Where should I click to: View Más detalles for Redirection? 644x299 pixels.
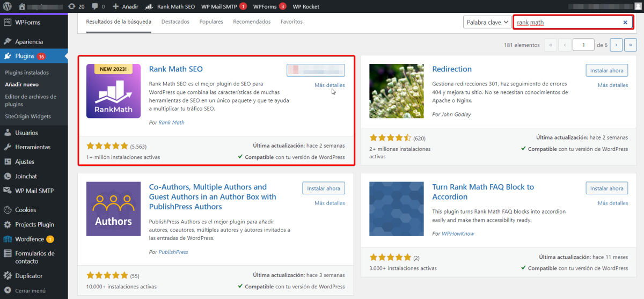coord(613,85)
